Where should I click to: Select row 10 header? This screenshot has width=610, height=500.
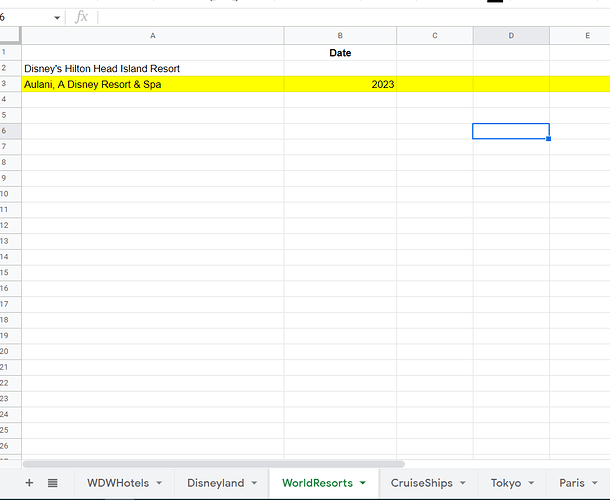(10, 194)
